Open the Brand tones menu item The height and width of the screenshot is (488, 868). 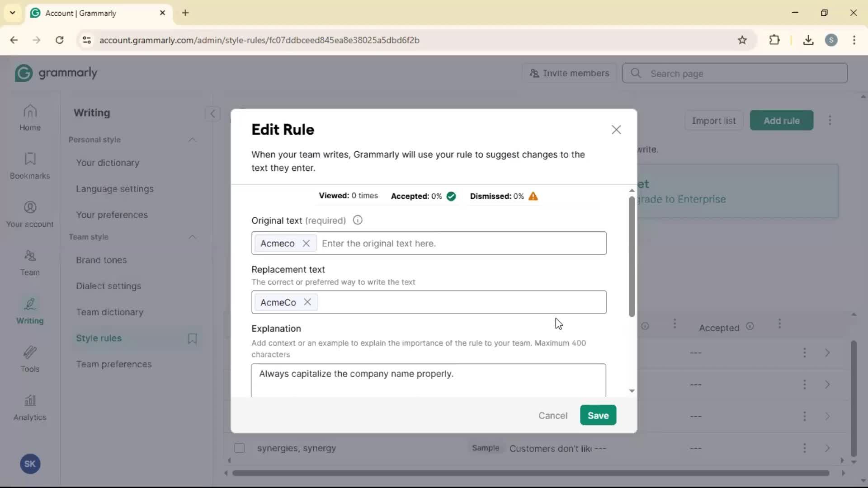pyautogui.click(x=101, y=260)
